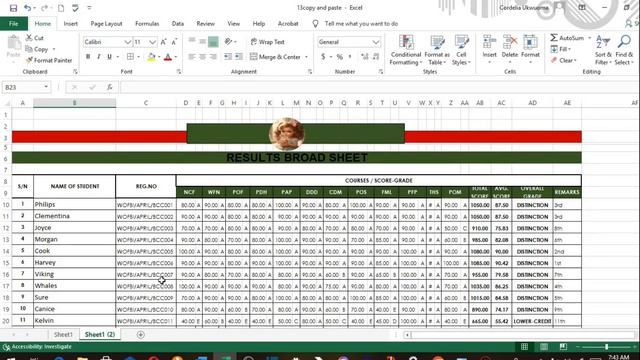Open the text orientation options
Screen dimensions: 640x360
click(229, 42)
